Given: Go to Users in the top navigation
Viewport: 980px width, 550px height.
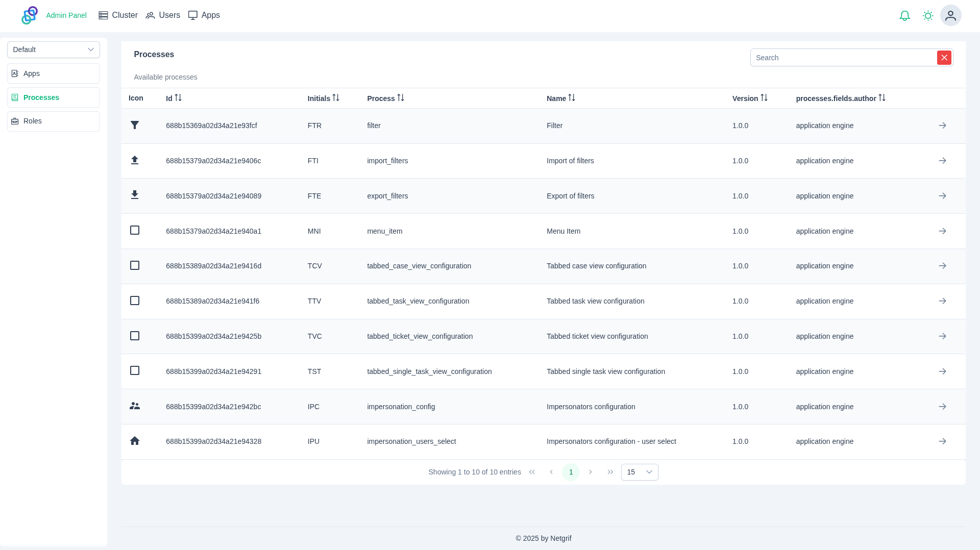Looking at the screenshot, I should pyautogui.click(x=163, y=15).
